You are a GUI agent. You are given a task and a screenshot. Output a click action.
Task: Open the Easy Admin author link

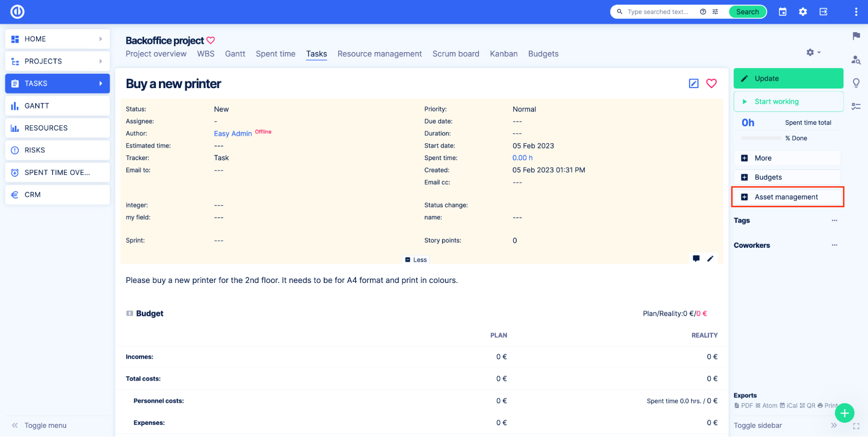[x=232, y=133]
